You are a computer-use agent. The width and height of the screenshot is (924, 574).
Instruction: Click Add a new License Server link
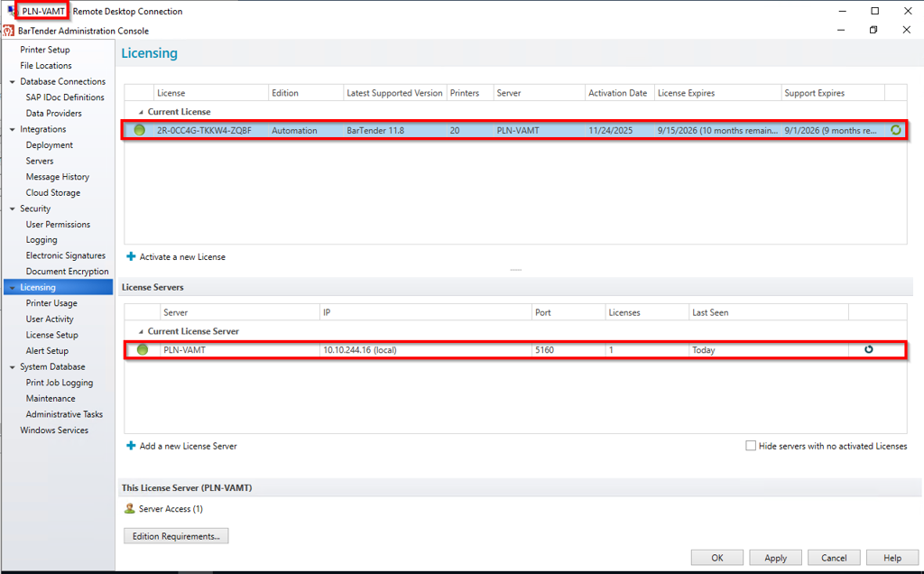pos(188,446)
